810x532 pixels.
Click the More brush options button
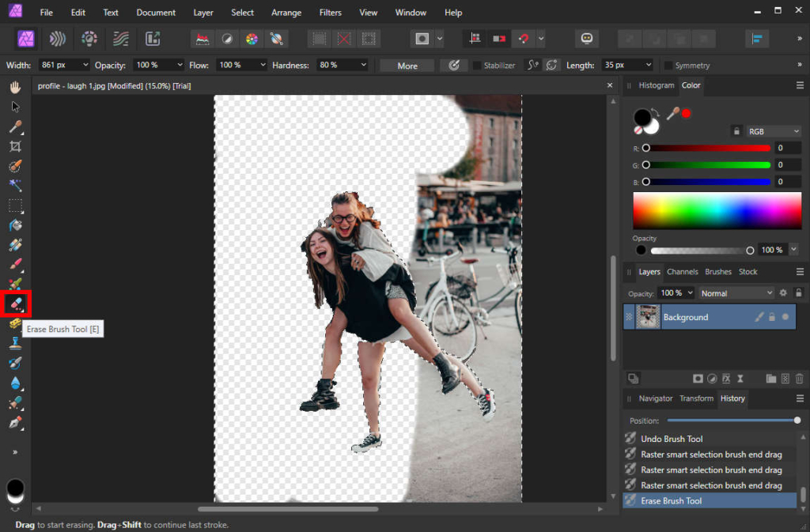[x=406, y=66]
